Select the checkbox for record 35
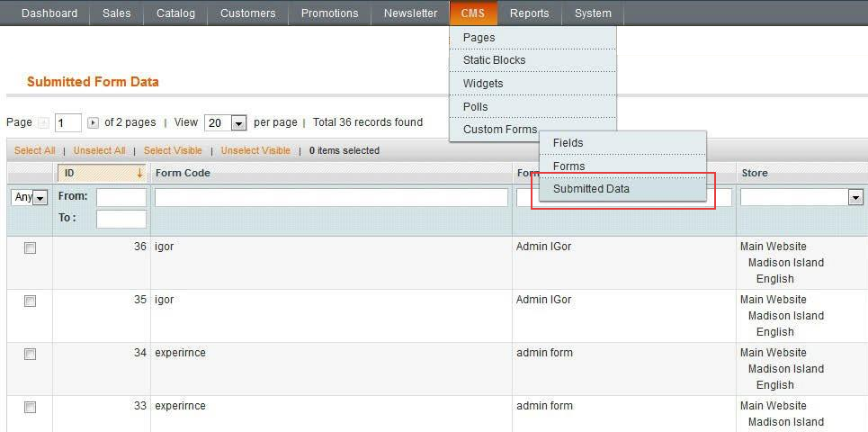This screenshot has width=868, height=432. pyautogui.click(x=30, y=301)
